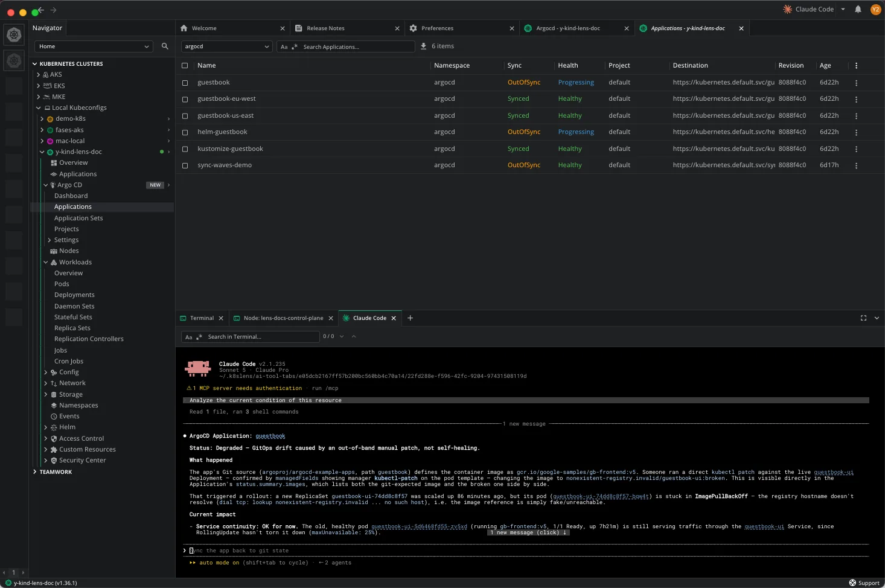Open the Claude Code starburst icon in title bar

[787, 9]
